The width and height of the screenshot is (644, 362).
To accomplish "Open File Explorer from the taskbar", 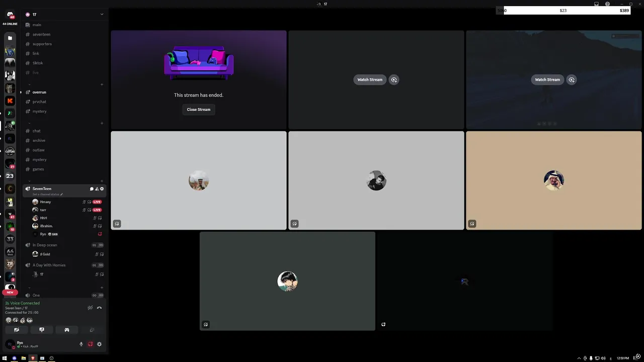I will pyautogui.click(x=23, y=358).
